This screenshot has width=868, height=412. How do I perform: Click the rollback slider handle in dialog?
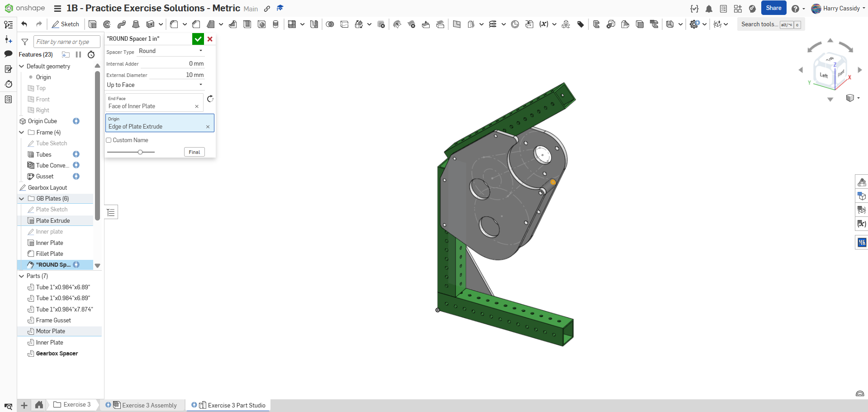pyautogui.click(x=140, y=152)
